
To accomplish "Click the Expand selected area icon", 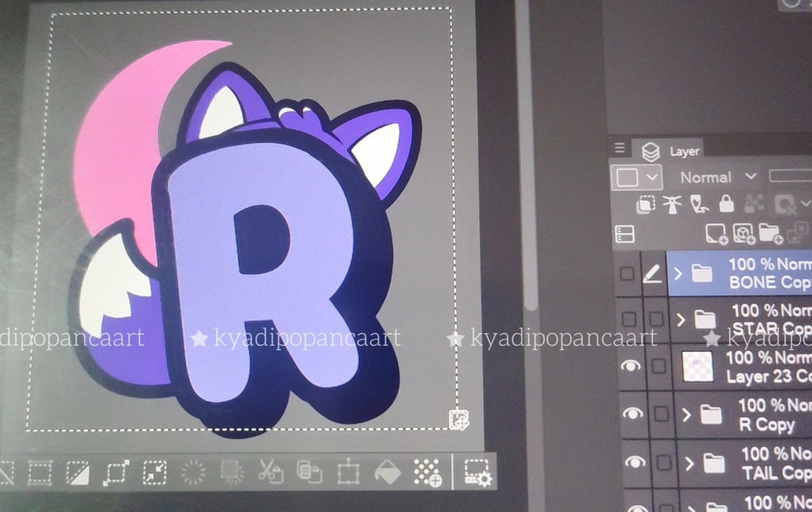I will click(116, 473).
